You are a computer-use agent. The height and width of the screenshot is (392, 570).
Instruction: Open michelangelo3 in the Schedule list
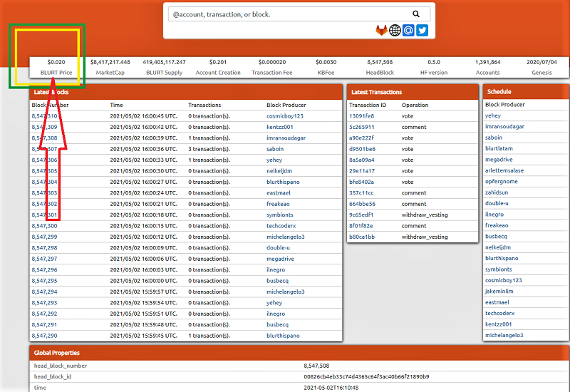click(504, 335)
